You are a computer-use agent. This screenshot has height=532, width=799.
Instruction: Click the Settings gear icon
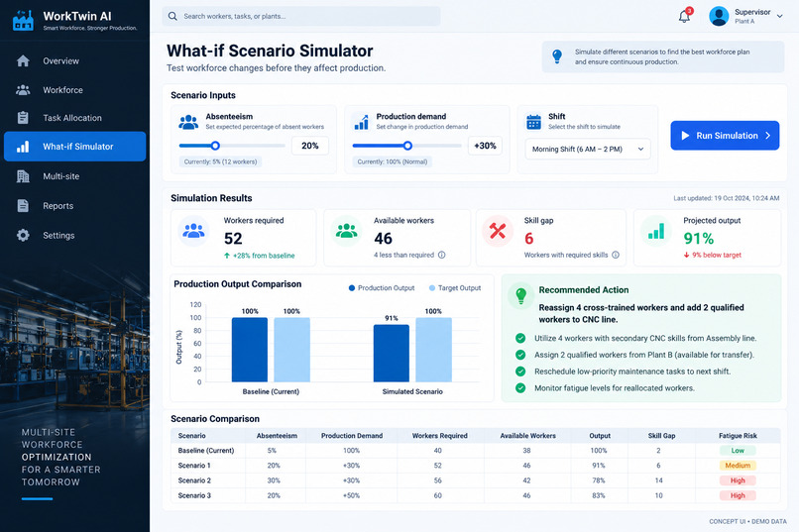[23, 235]
